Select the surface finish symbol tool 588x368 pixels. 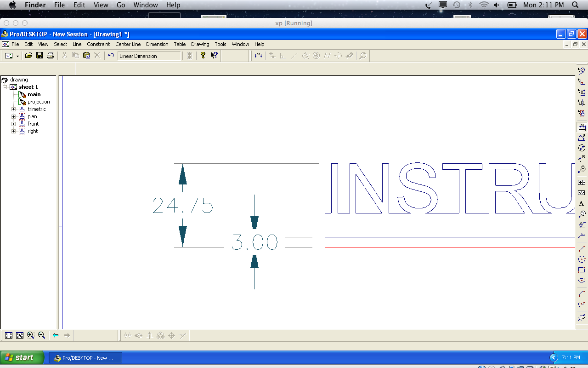click(x=582, y=224)
